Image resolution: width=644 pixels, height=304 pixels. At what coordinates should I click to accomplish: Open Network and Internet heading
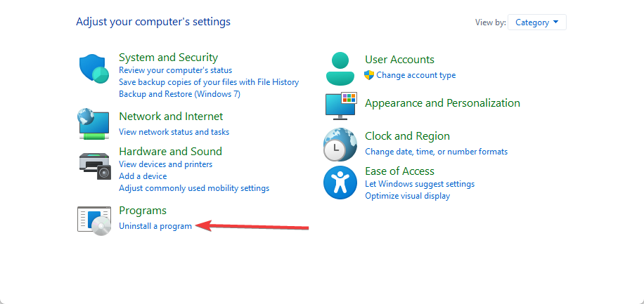pos(171,116)
